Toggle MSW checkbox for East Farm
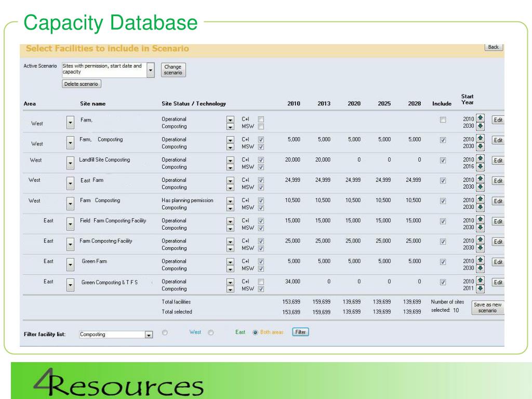 (x=261, y=188)
